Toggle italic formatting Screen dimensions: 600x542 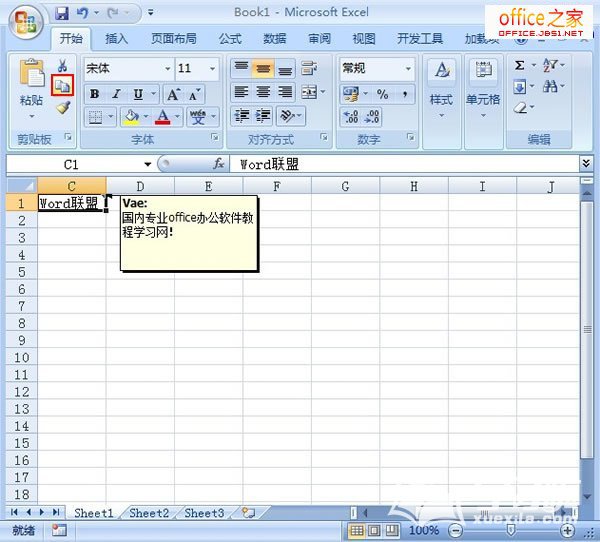coord(116,94)
